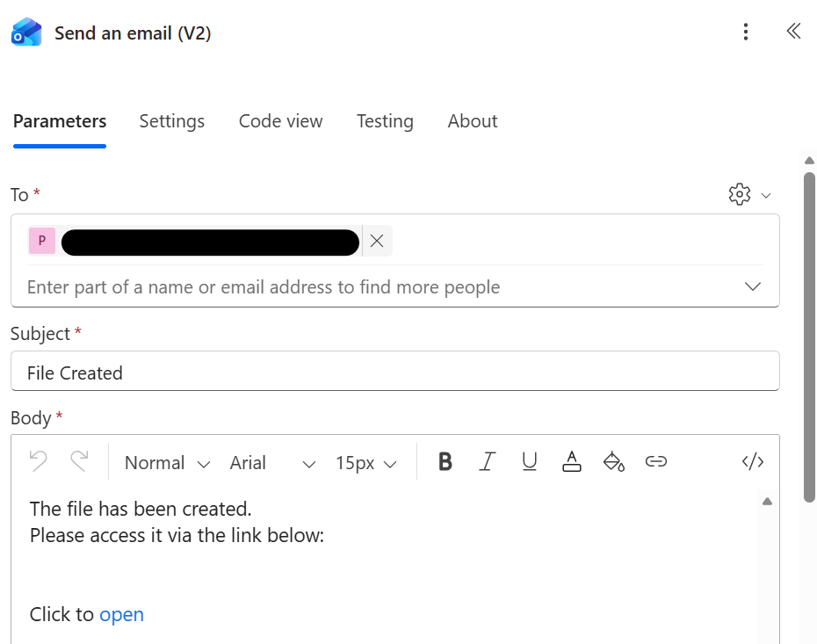Click the undo arrow in editor
Image resolution: width=817 pixels, height=644 pixels.
point(38,460)
